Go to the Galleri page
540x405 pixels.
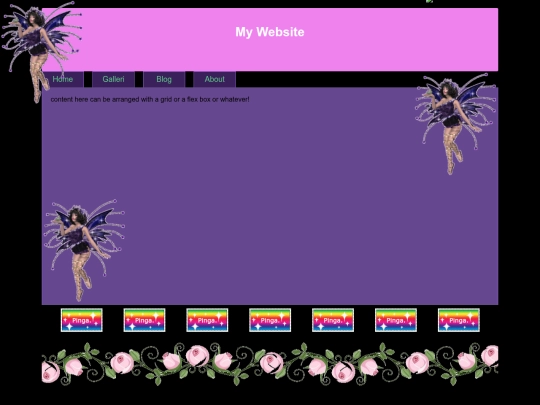click(x=113, y=79)
